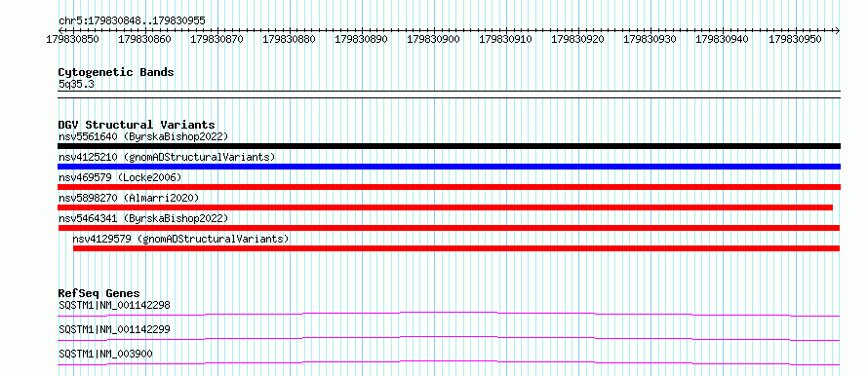Image resolution: width=868 pixels, height=376 pixels.
Task: Click ruler position 179830930
Action: pos(650,39)
